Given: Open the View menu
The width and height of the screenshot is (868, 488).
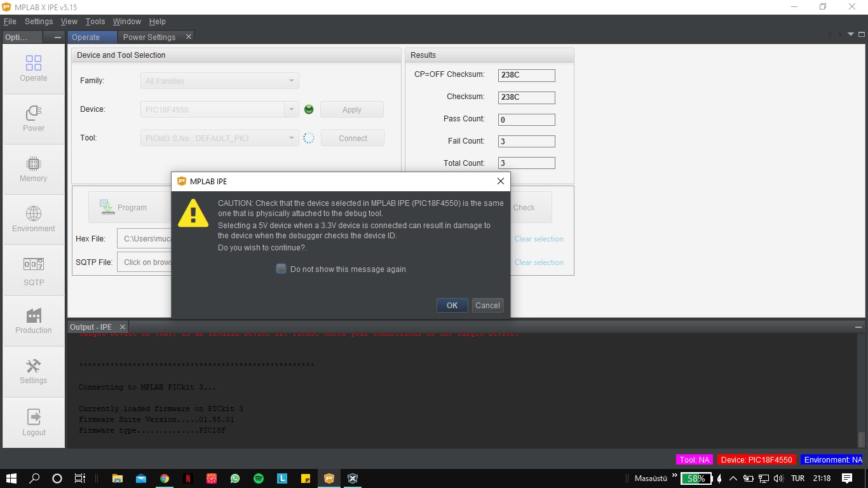Looking at the screenshot, I should 69,22.
